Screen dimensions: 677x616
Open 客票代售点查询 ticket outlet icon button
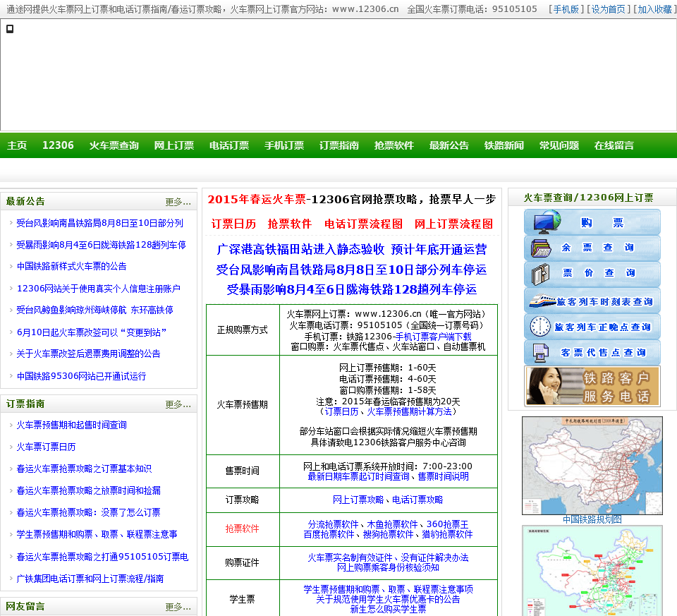[592, 352]
